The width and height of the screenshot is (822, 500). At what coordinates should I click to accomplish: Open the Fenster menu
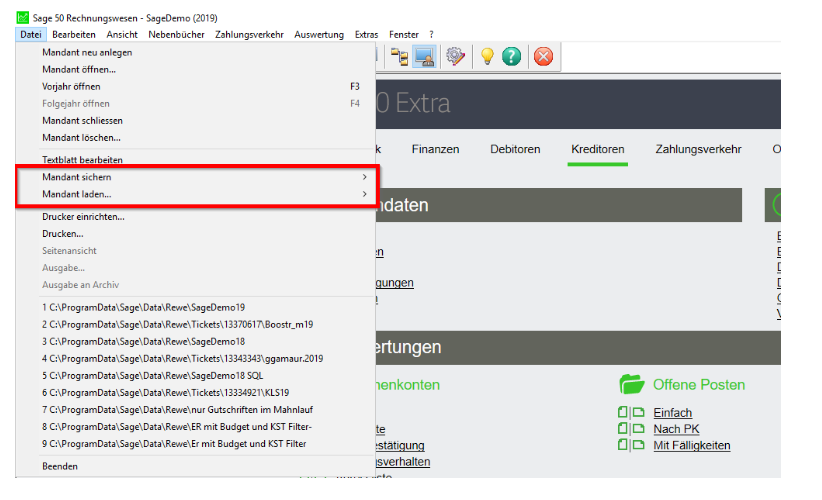click(404, 35)
